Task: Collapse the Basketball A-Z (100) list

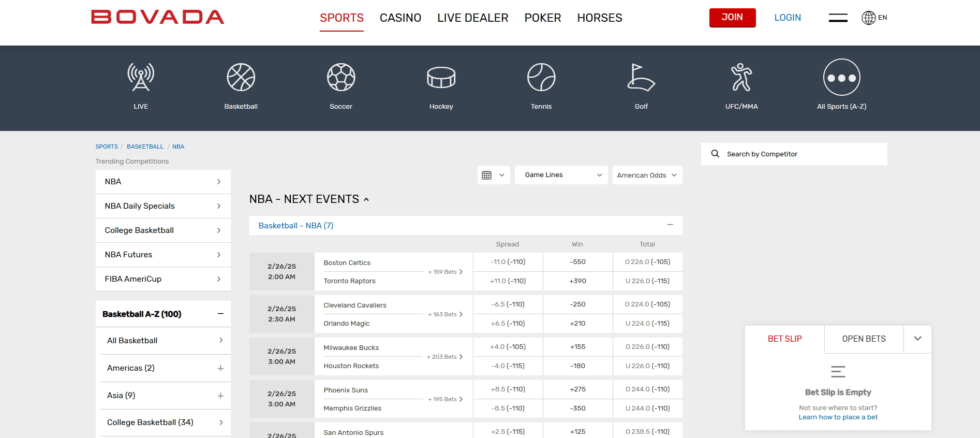Action: click(220, 314)
